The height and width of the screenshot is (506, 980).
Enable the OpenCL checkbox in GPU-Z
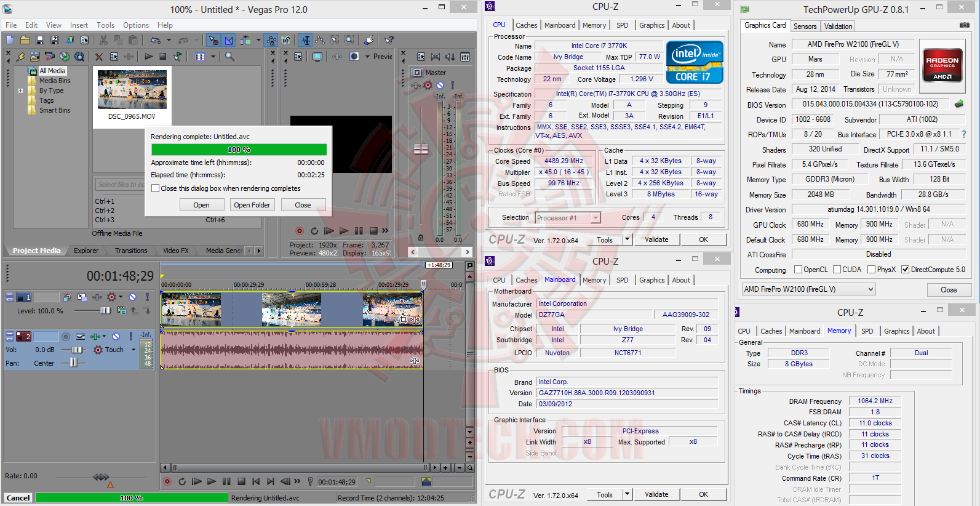tap(799, 270)
